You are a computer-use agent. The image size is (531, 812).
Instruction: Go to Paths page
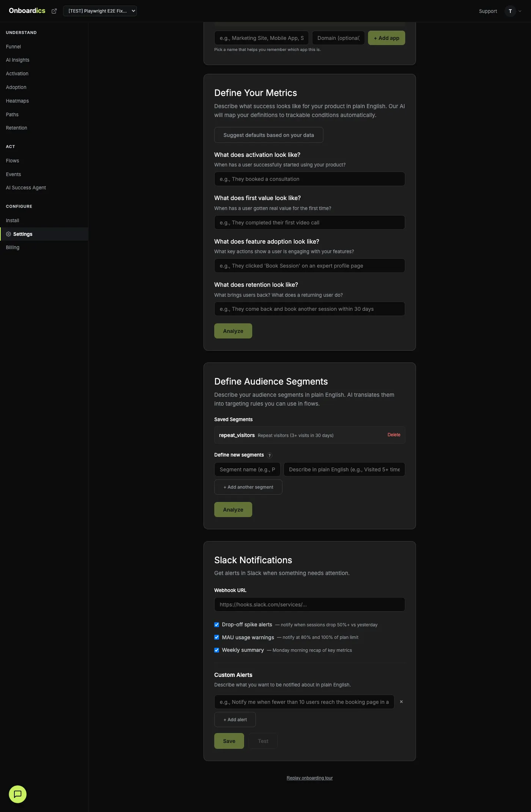(12, 115)
